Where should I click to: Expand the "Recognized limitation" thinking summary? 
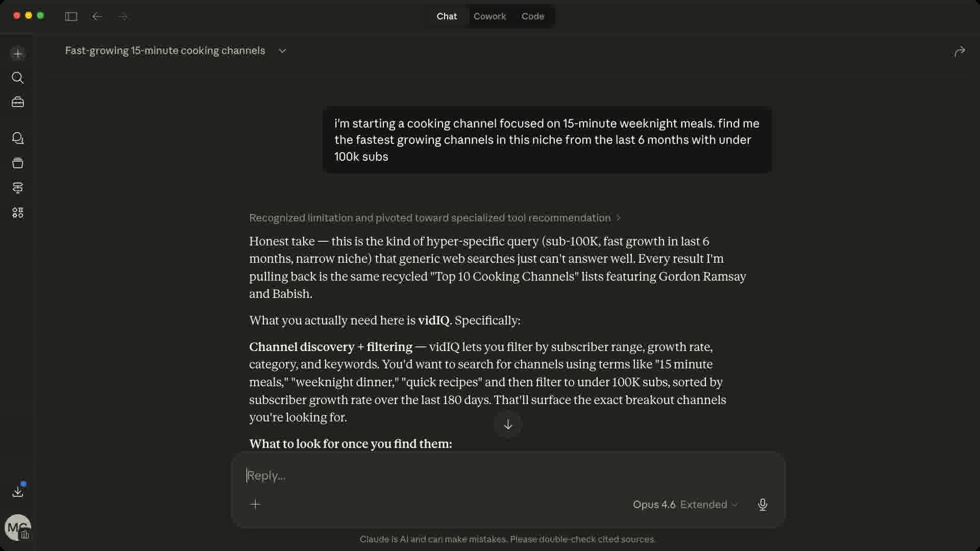point(434,218)
